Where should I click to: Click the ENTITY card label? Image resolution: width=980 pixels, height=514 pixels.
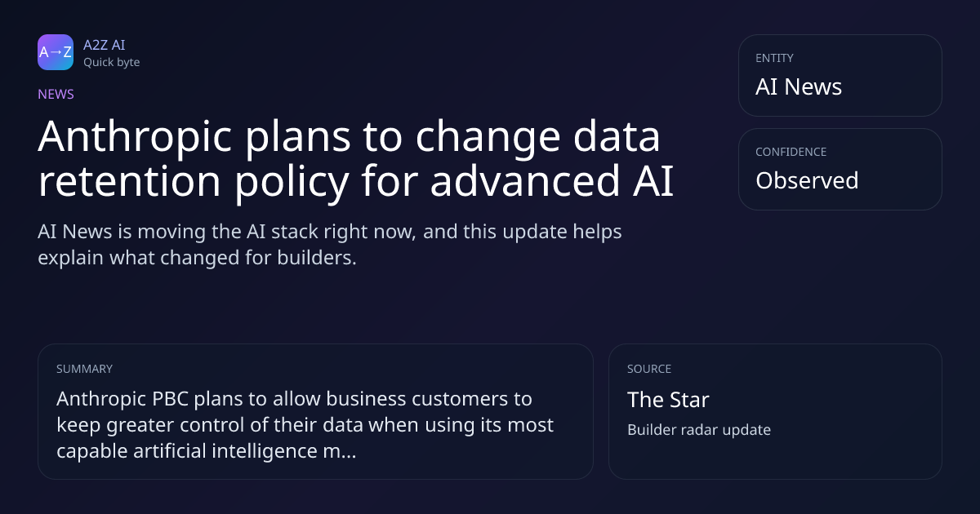click(x=774, y=58)
